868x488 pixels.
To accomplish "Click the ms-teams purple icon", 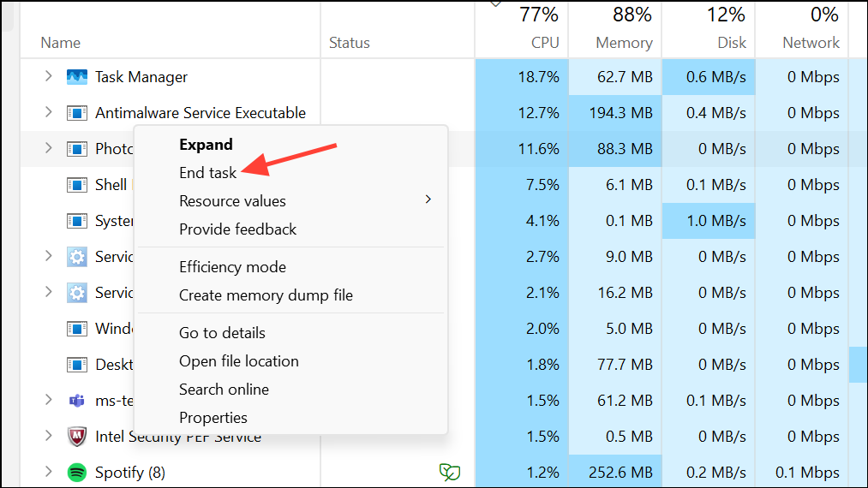I will (x=77, y=400).
